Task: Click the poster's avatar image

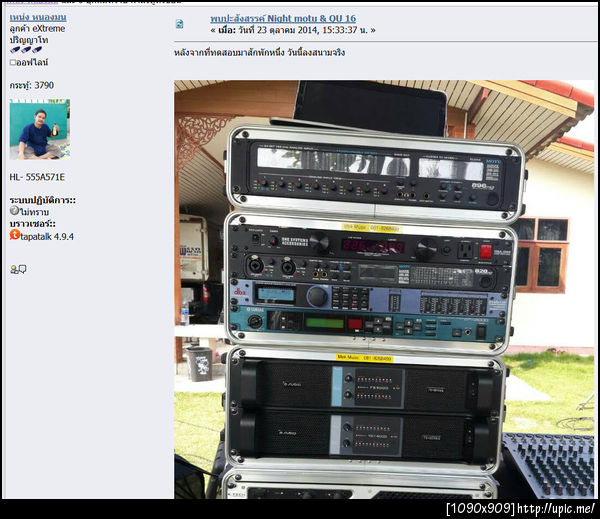Action: pyautogui.click(x=40, y=129)
